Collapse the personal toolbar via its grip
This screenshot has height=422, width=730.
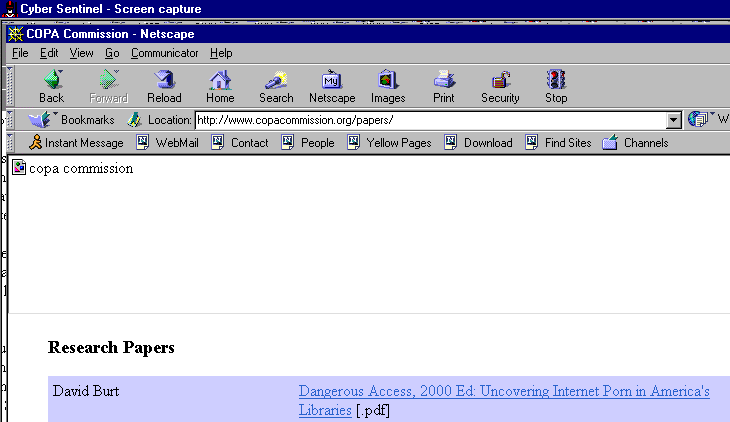pos(10,143)
